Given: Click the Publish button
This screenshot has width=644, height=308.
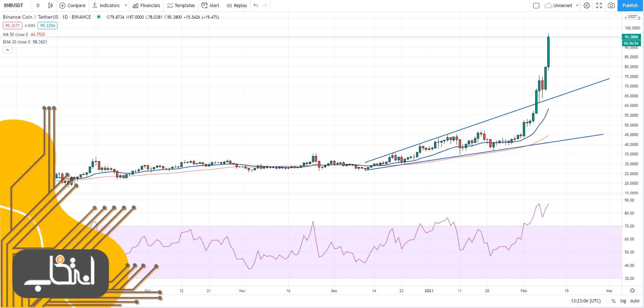Looking at the screenshot, I should point(630,5).
